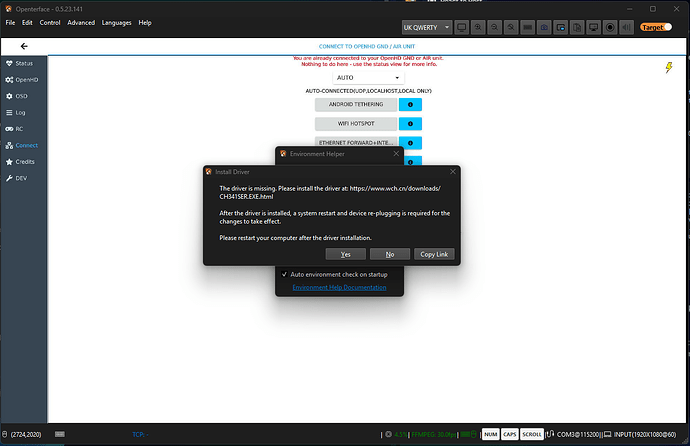Open the Languages menu
Image resolution: width=690 pixels, height=446 pixels.
[116, 22]
